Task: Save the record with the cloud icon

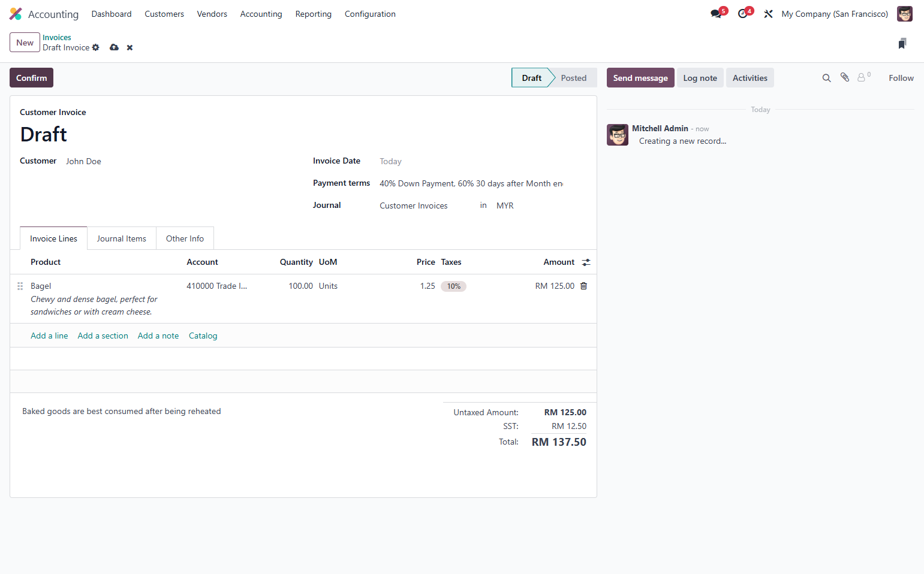Action: (114, 47)
